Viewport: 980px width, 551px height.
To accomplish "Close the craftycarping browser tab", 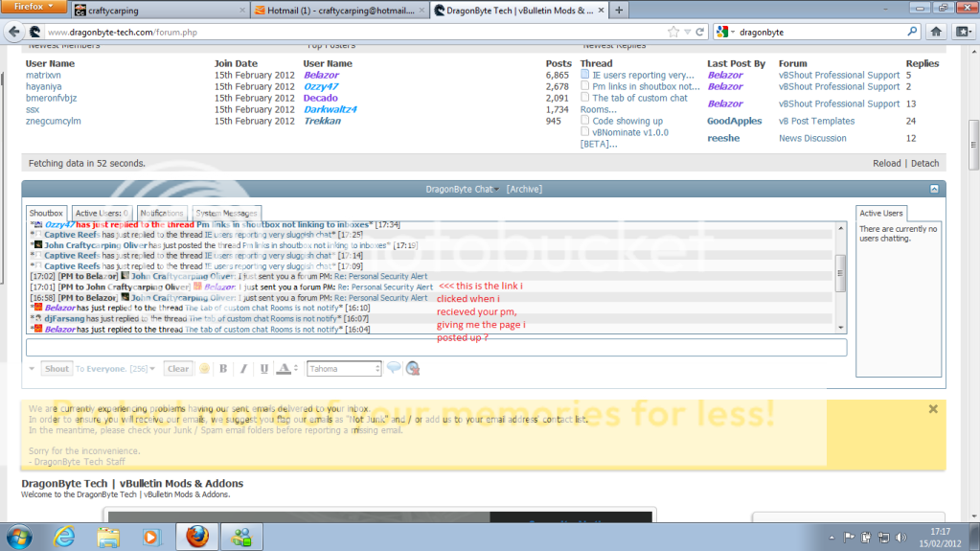I will [x=242, y=11].
